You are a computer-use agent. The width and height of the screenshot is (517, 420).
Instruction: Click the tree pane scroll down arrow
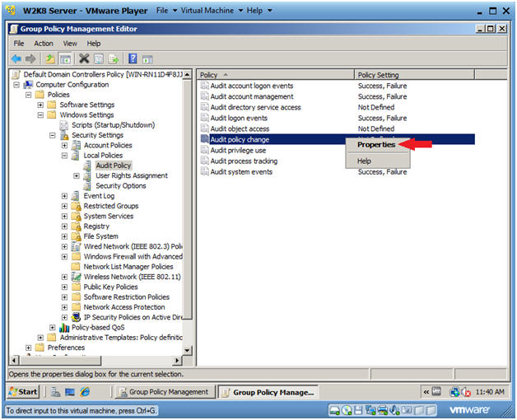click(187, 350)
